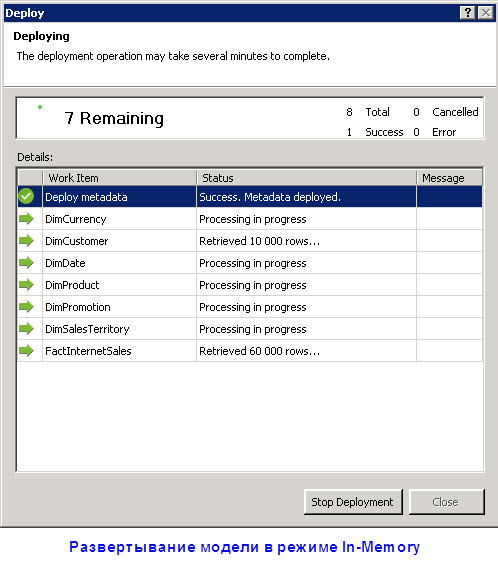Select the DimSalesTerritory work item

(x=87, y=329)
